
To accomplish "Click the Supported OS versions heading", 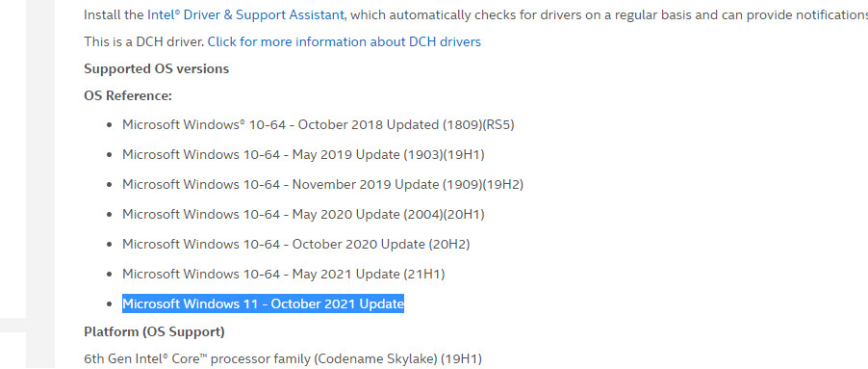I will pyautogui.click(x=156, y=69).
